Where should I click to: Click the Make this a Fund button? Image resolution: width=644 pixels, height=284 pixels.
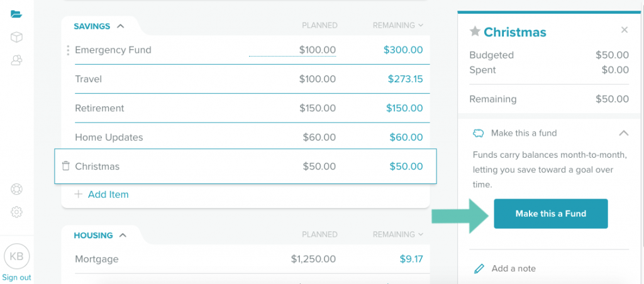(551, 214)
